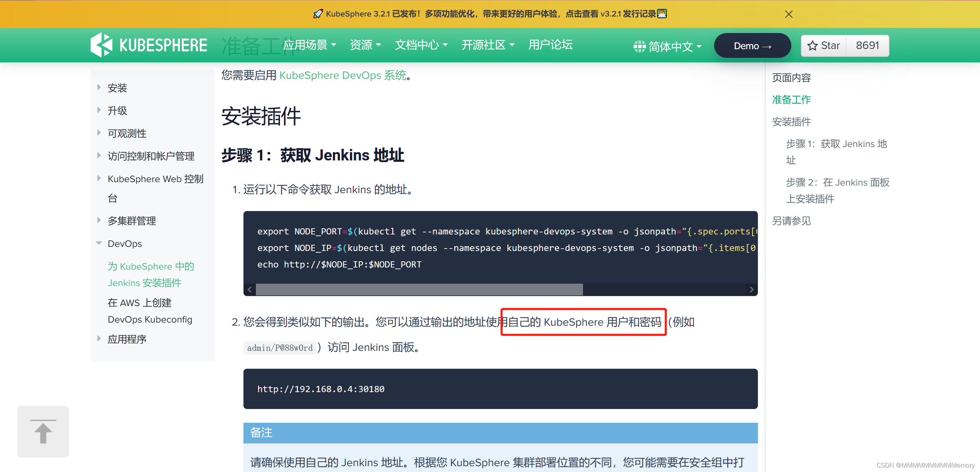The height and width of the screenshot is (472, 980).
Task: Click the 备注 note header
Action: (500, 433)
